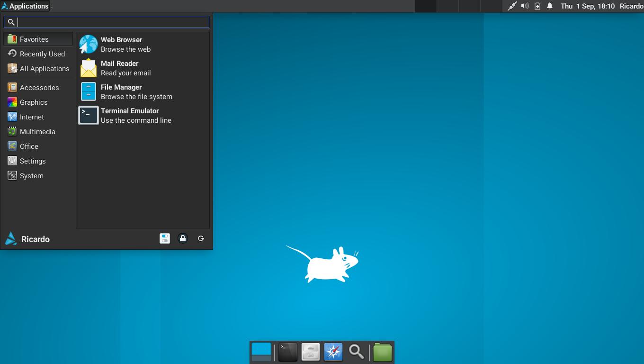
Task: Click the show desktop icon in dock
Action: 261,352
